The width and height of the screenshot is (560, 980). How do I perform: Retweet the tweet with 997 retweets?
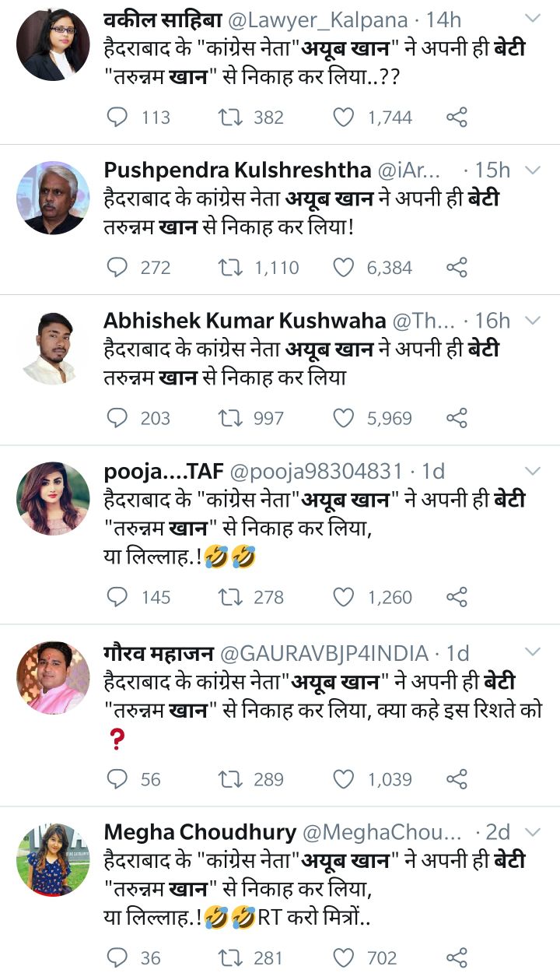(230, 418)
